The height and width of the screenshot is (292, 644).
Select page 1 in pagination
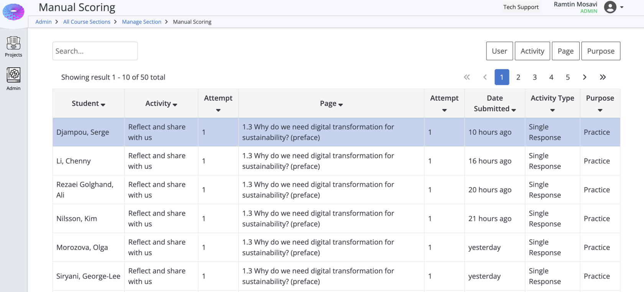point(502,77)
